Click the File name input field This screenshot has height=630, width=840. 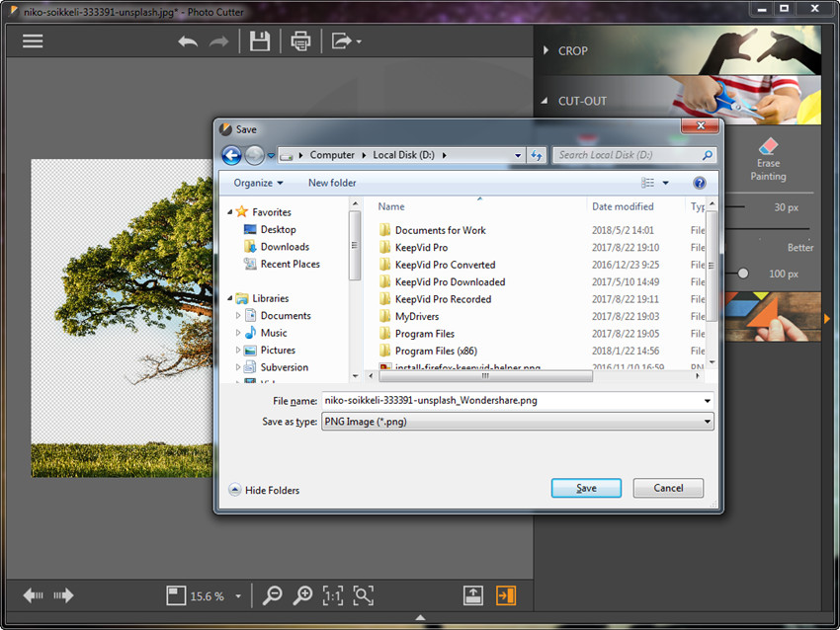(518, 400)
